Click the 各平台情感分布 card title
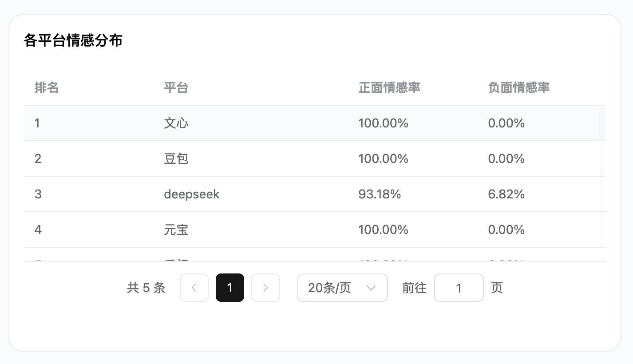The width and height of the screenshot is (633, 364). 73,41
